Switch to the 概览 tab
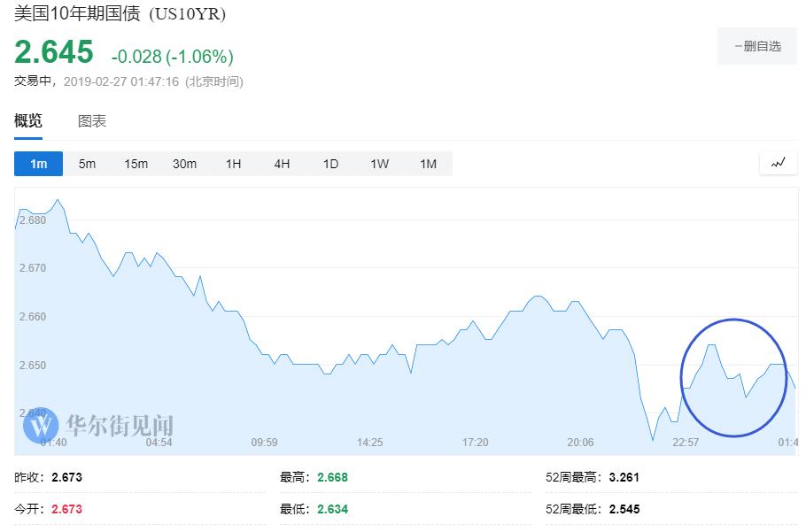The width and height of the screenshot is (806, 532). coord(28,121)
